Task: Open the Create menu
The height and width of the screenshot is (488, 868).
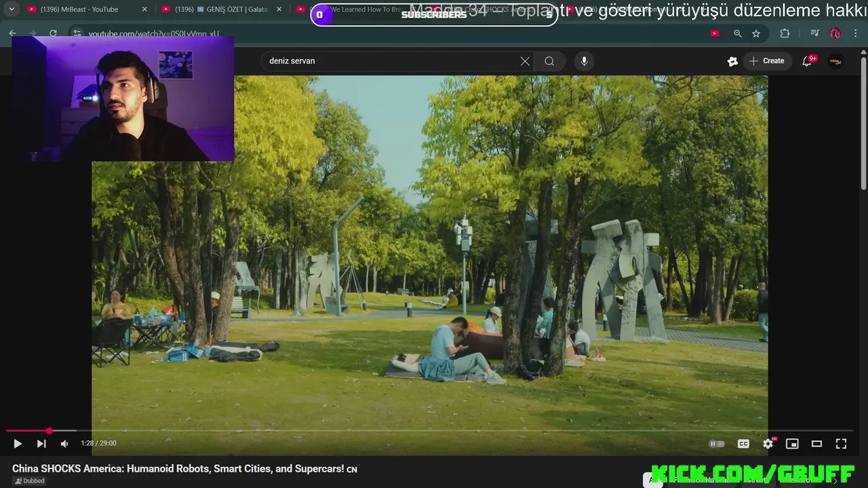Action: [x=766, y=61]
